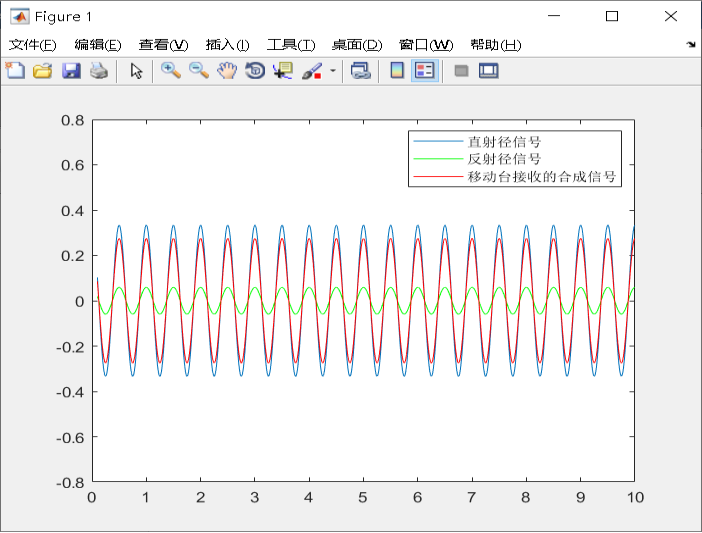This screenshot has height=533, width=702.
Task: Open the 帮助(H) menu
Action: click(x=496, y=45)
